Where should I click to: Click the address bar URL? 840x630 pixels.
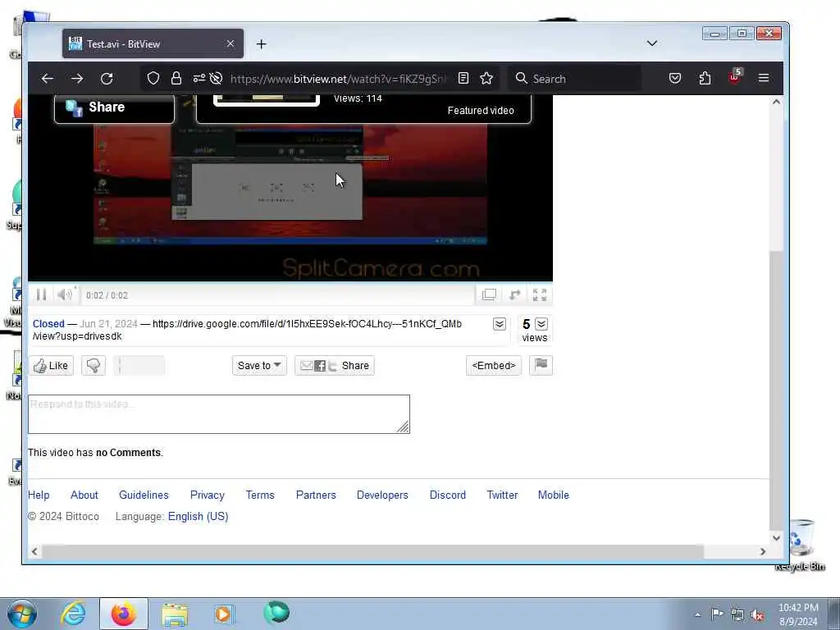tap(337, 79)
